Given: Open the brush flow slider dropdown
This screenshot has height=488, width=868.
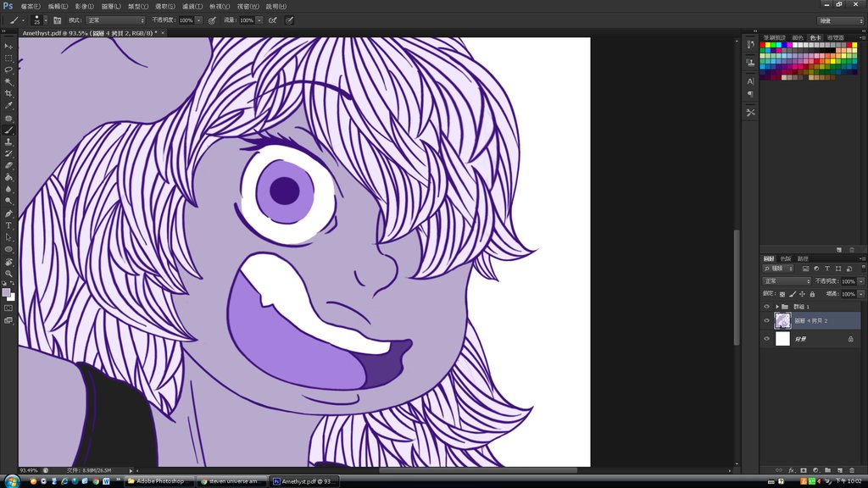Looking at the screenshot, I should point(259,20).
